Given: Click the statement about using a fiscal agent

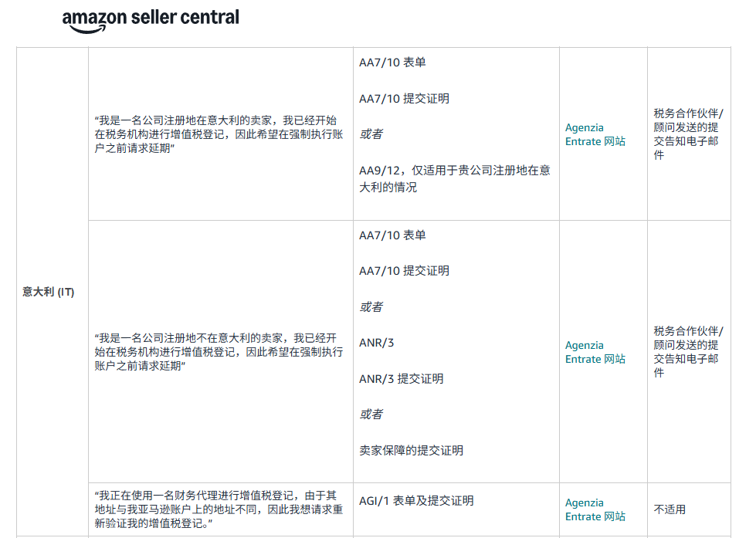Looking at the screenshot, I should [x=219, y=509].
